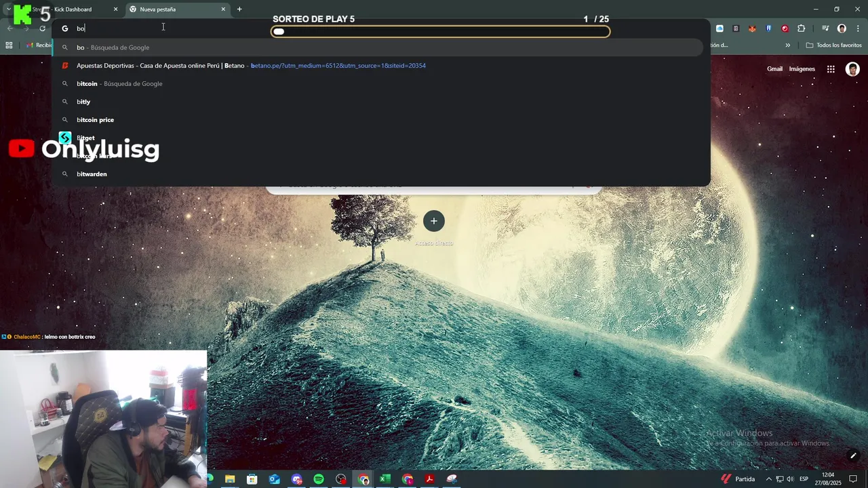
Task: Open the blue shield extension
Action: 768,28
